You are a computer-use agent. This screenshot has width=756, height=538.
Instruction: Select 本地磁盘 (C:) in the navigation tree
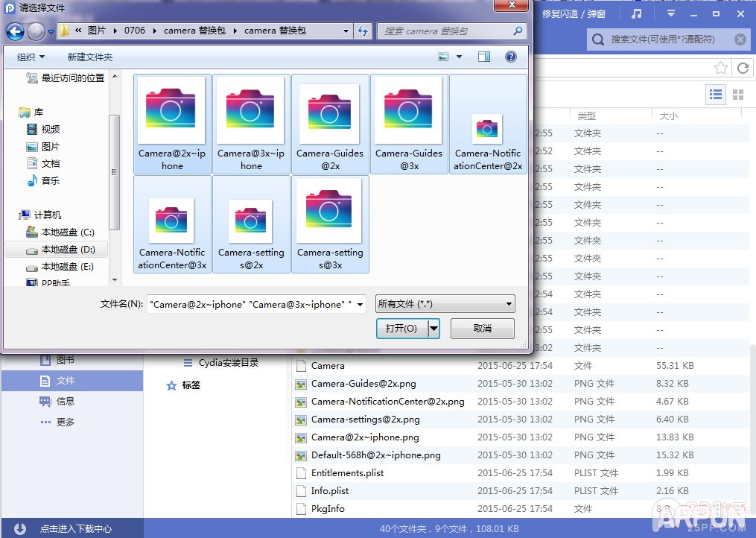(x=67, y=232)
